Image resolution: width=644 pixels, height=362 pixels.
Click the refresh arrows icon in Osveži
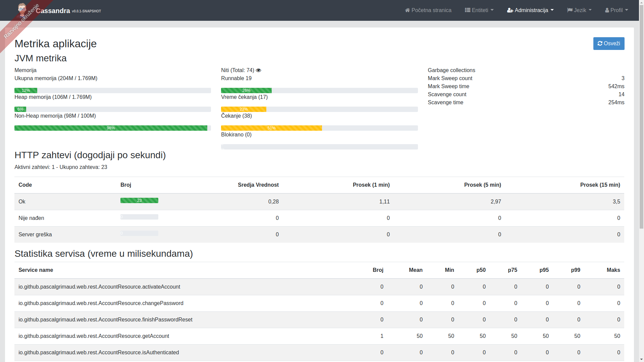[600, 44]
